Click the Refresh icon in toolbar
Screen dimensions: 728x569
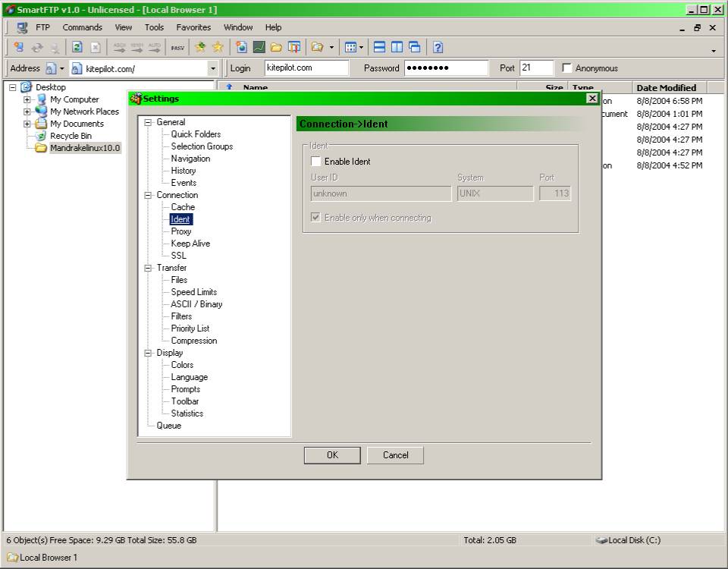point(77,47)
